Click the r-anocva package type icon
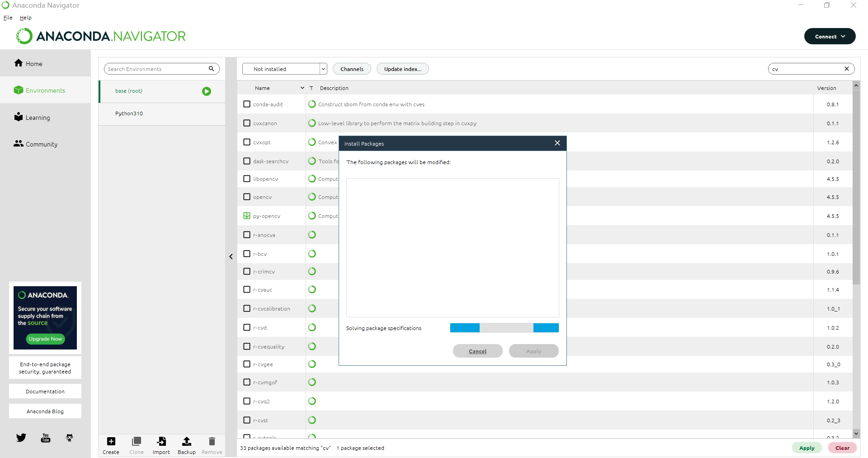The height and width of the screenshot is (458, 868). click(312, 235)
